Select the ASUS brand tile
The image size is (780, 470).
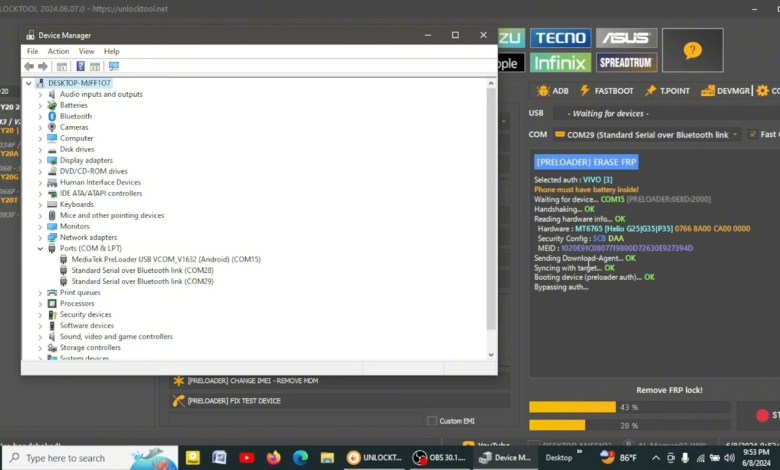click(x=626, y=38)
